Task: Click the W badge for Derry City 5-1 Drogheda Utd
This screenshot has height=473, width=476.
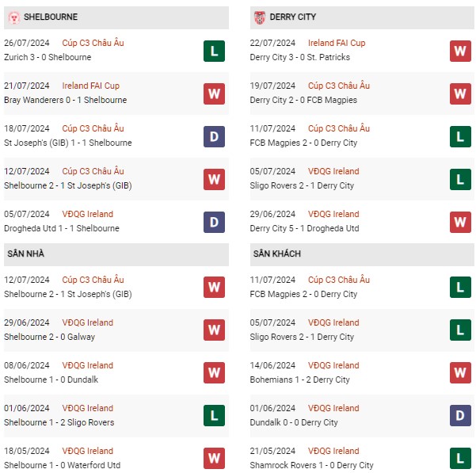Action: 460,222
